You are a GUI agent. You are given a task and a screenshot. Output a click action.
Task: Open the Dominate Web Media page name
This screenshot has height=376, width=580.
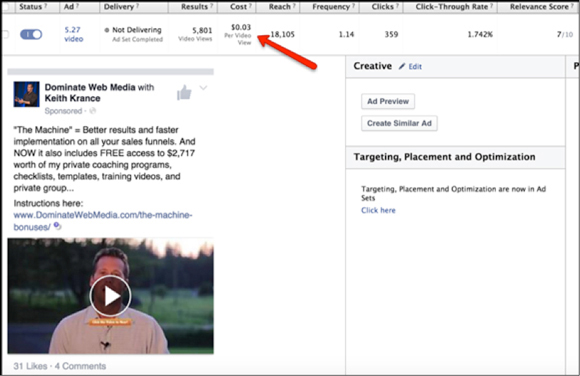[x=90, y=87]
